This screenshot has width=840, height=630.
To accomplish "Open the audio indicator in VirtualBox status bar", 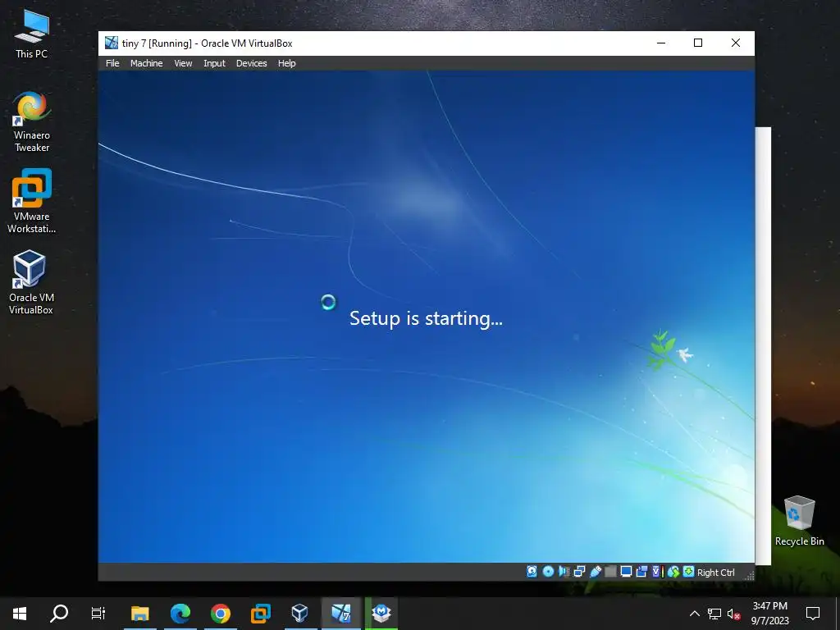I will click(564, 572).
